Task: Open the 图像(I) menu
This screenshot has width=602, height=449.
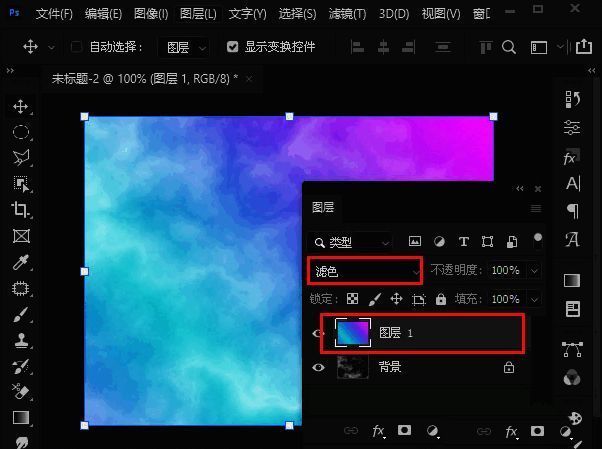Action: pyautogui.click(x=151, y=14)
